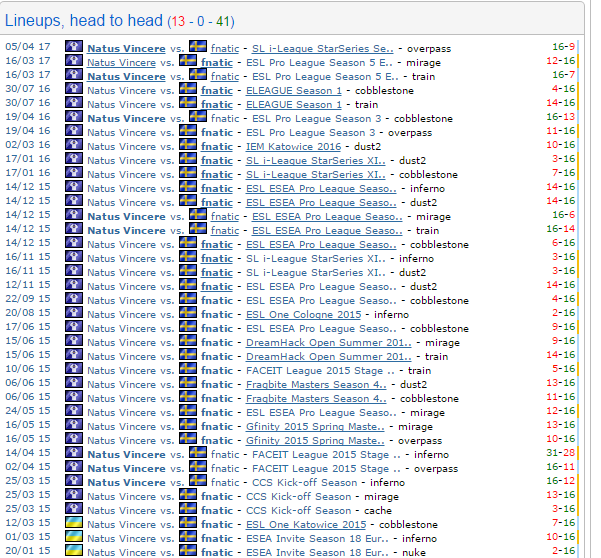Click FACEIT League 2015 Stage text in 10/06 15 row
601x558 pixels.
(x=320, y=371)
